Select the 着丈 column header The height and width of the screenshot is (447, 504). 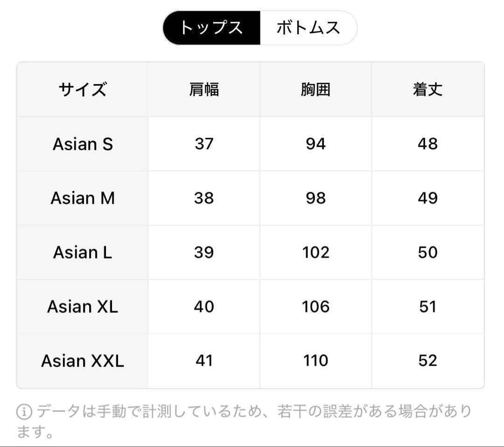point(427,89)
